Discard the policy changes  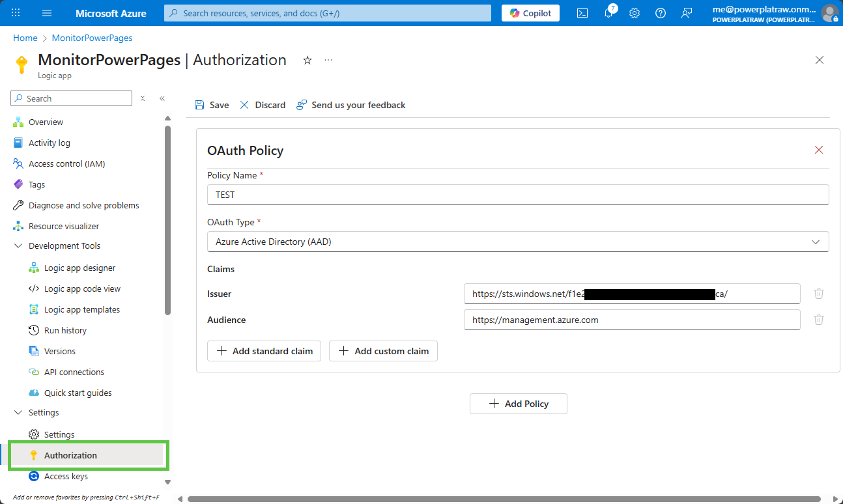pyautogui.click(x=263, y=105)
